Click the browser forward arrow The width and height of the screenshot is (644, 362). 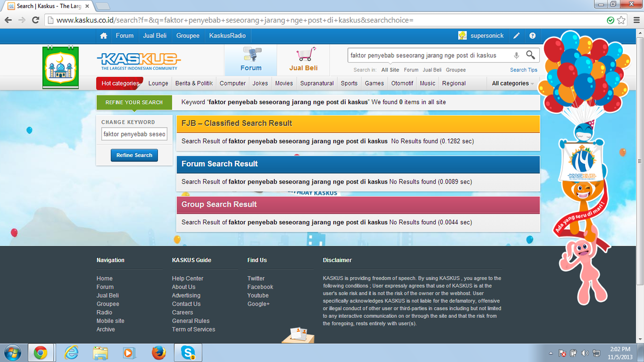coord(22,20)
